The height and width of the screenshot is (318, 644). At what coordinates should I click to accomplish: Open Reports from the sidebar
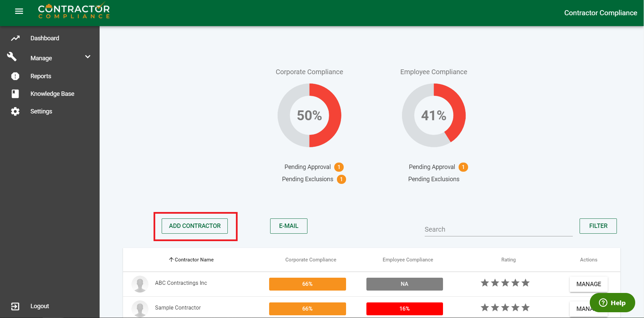(41, 76)
